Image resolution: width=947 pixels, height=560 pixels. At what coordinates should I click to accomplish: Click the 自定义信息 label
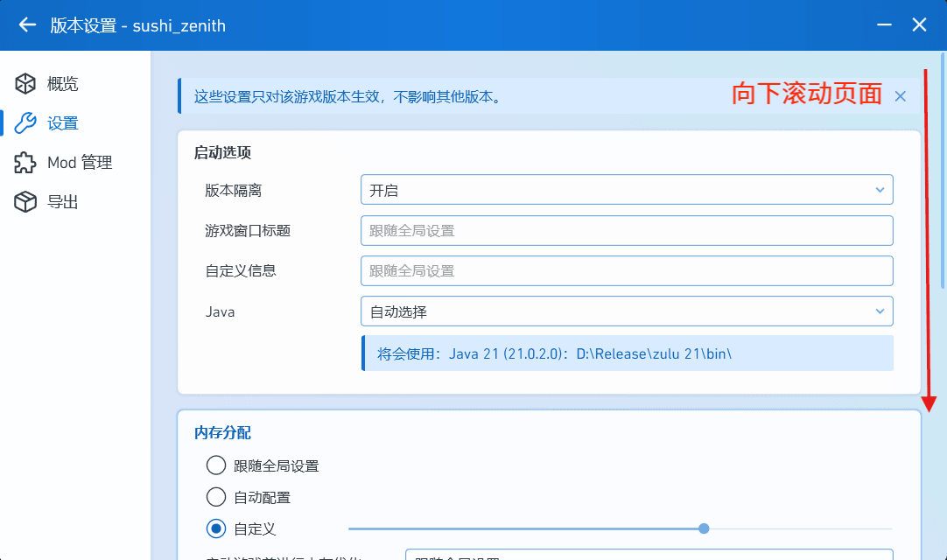(x=241, y=271)
